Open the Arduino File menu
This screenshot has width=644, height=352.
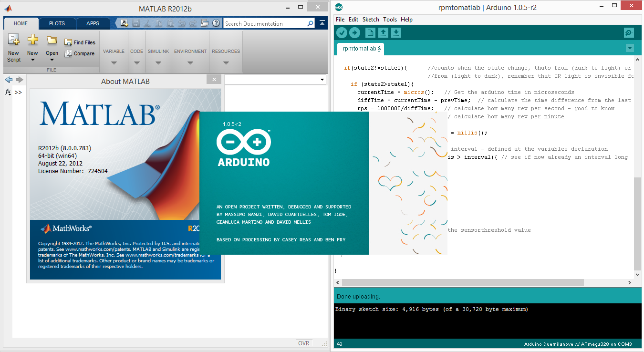click(340, 20)
